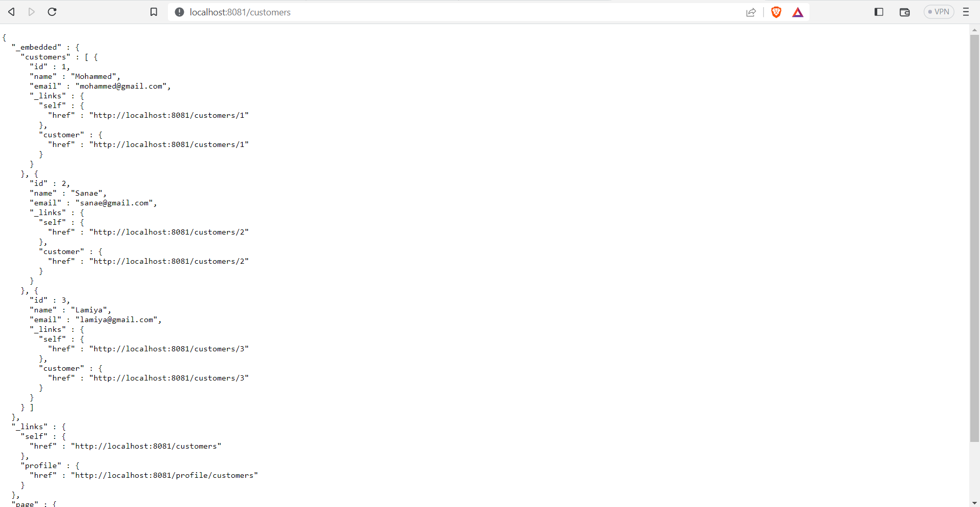
Task: Click the forward navigation arrow
Action: click(x=31, y=12)
